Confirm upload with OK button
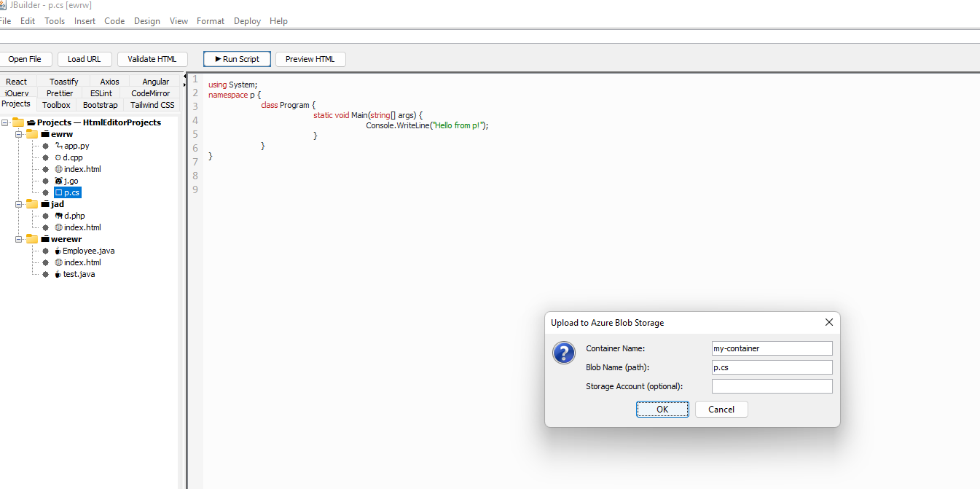The height and width of the screenshot is (489, 980). click(x=662, y=409)
